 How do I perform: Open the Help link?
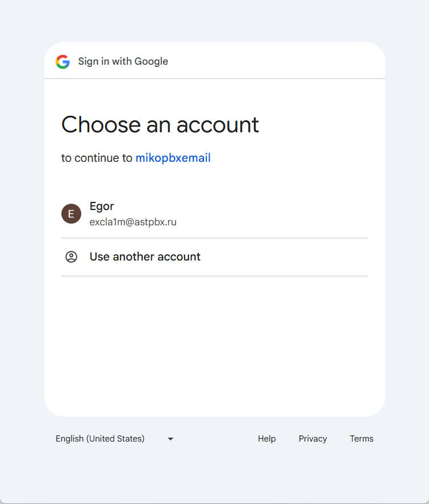tap(266, 439)
